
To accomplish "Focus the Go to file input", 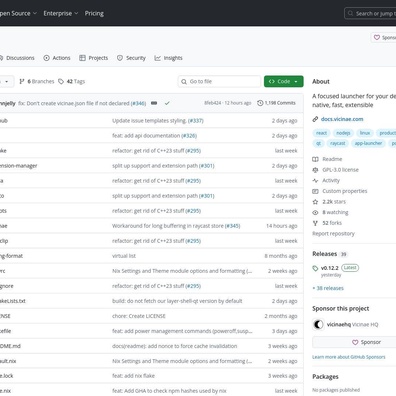I will 219,81.
